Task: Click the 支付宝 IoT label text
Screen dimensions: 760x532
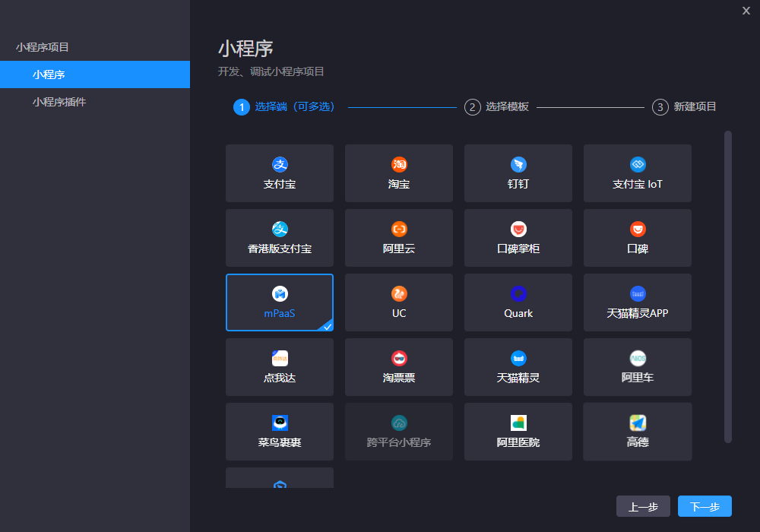Action: [638, 184]
